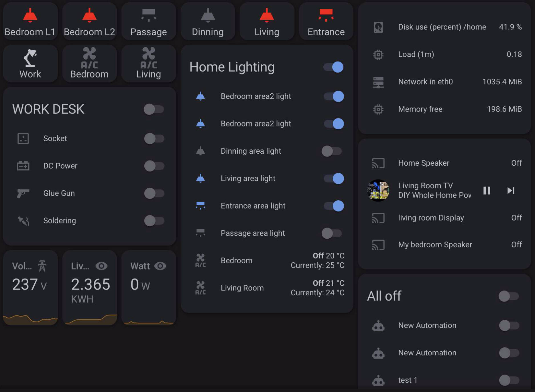This screenshot has width=535, height=392.
Task: Enable the Dinning area light toggle
Action: tap(332, 151)
